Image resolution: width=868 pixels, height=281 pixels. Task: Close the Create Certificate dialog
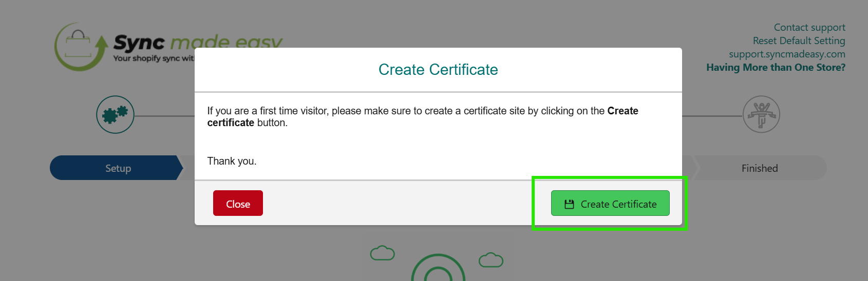point(238,203)
